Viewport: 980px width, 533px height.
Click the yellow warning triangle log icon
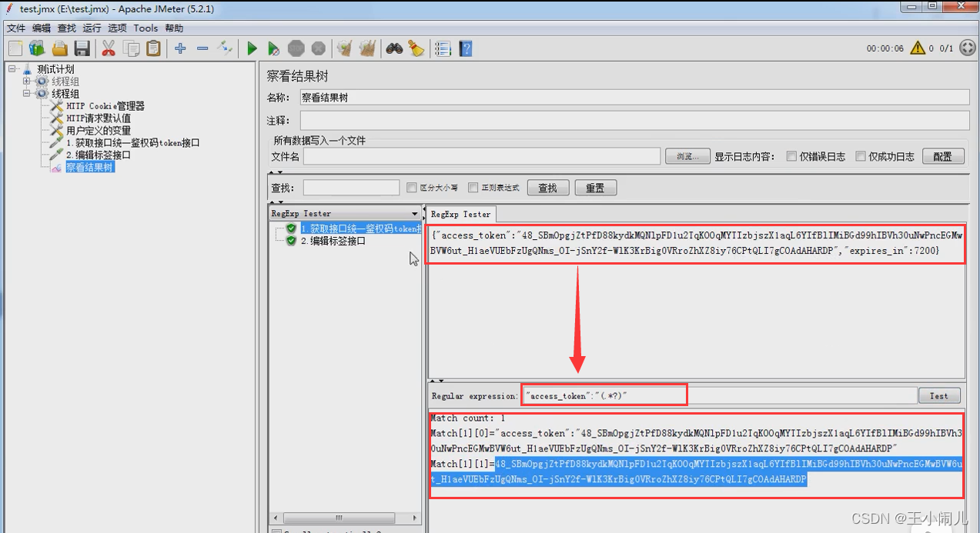(918, 48)
